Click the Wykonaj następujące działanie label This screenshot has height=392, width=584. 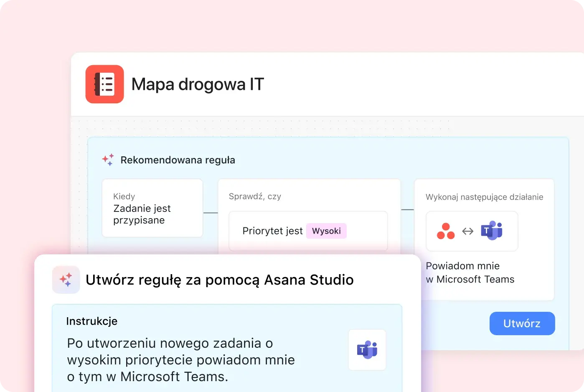pos(484,197)
